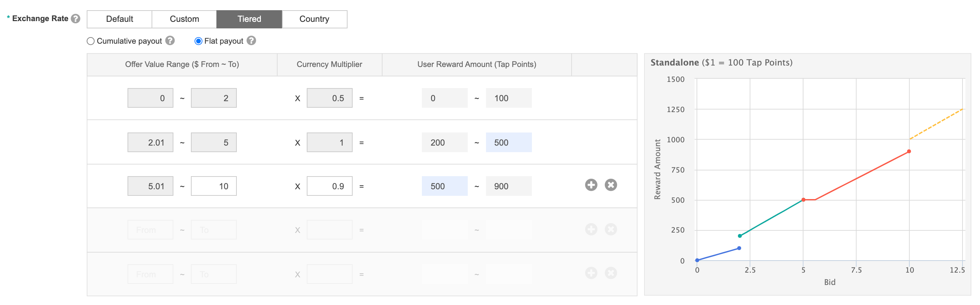Click the From field showing 2.01
This screenshot has width=980, height=305.
tap(150, 143)
